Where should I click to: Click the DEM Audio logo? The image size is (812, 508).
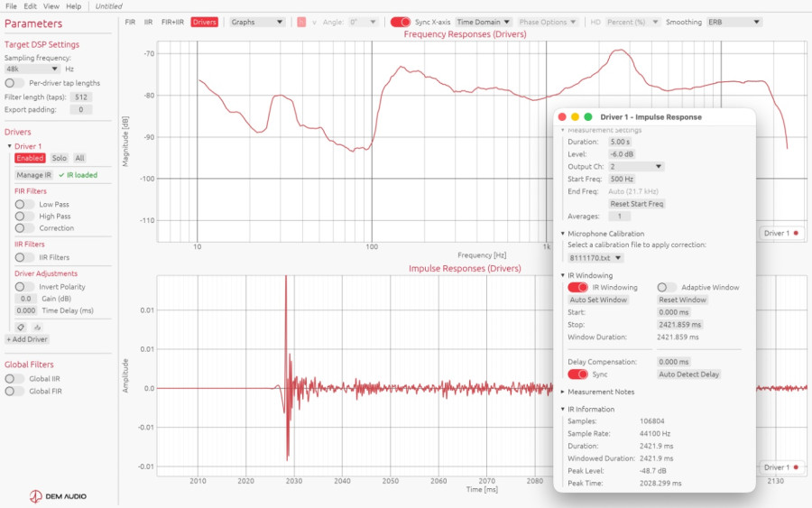(x=58, y=496)
